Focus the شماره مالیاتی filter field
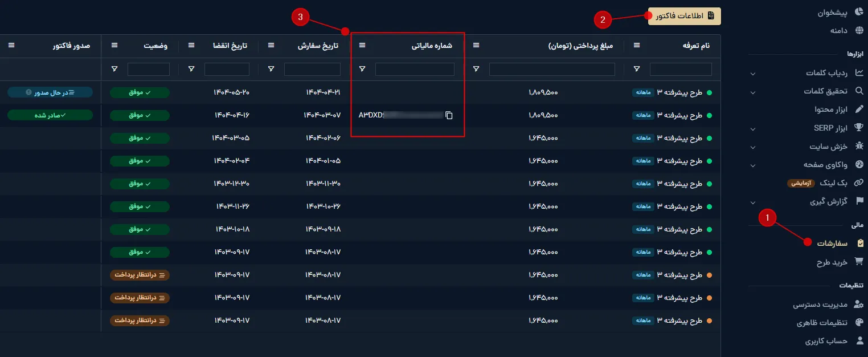The width and height of the screenshot is (868, 357). click(415, 69)
